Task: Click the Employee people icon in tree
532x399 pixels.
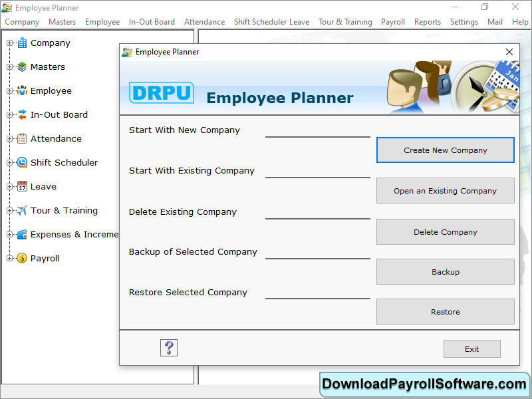Action: click(22, 90)
